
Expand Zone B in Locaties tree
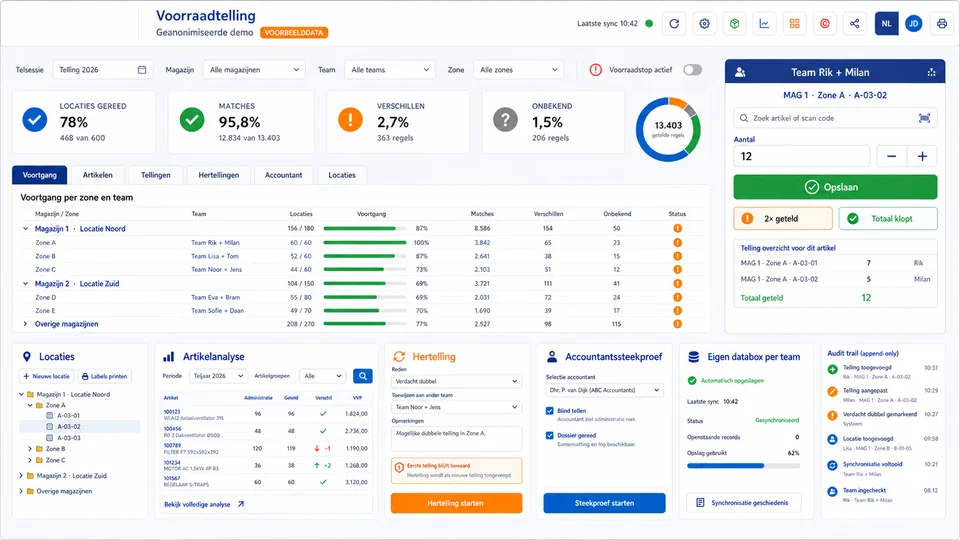[x=29, y=449]
